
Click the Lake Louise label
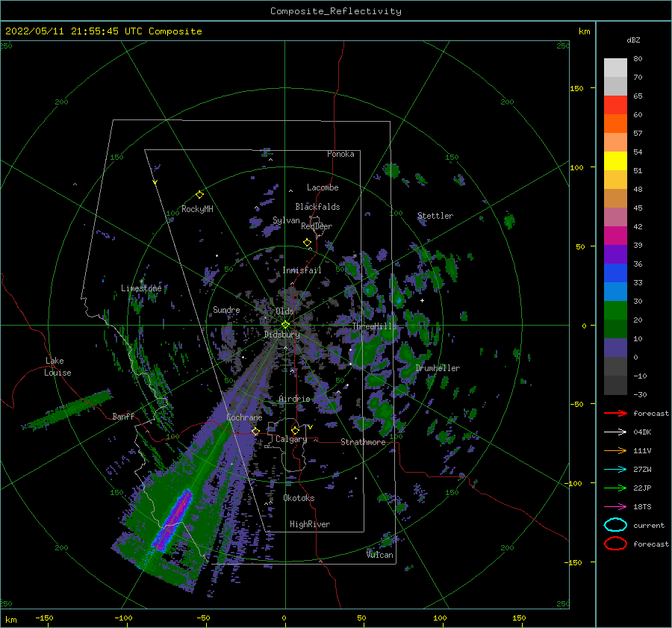point(57,367)
